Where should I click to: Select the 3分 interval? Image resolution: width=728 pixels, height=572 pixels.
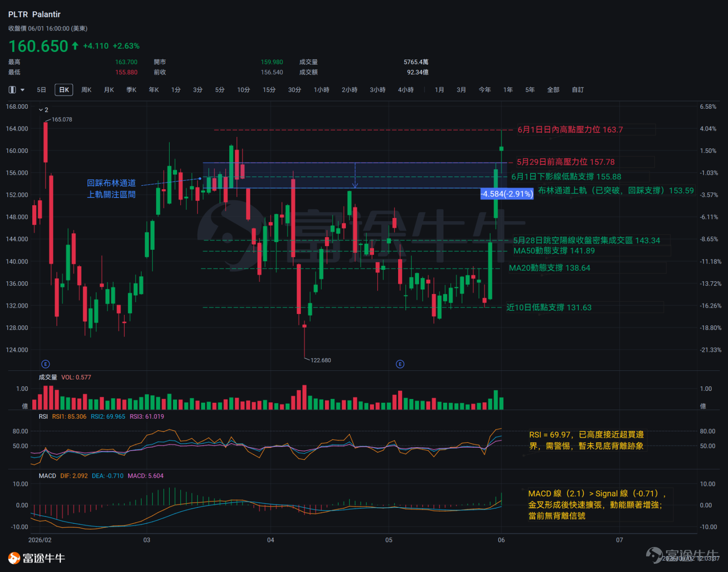pos(198,90)
